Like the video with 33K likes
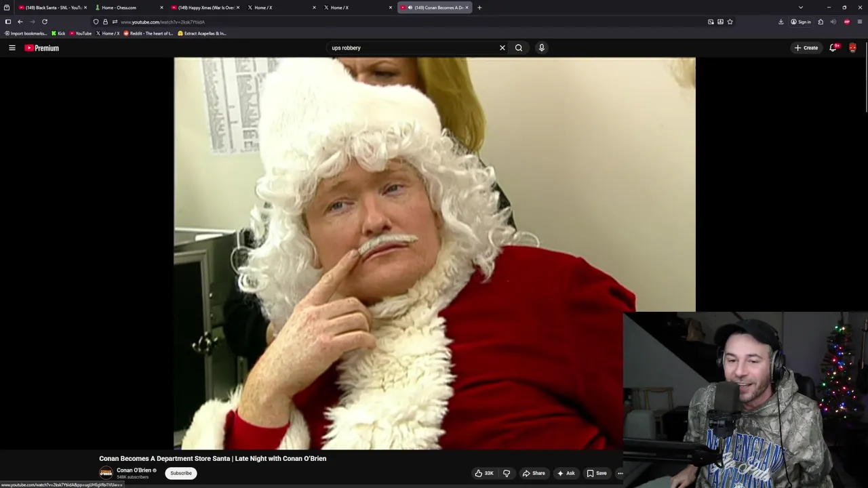 (484, 473)
